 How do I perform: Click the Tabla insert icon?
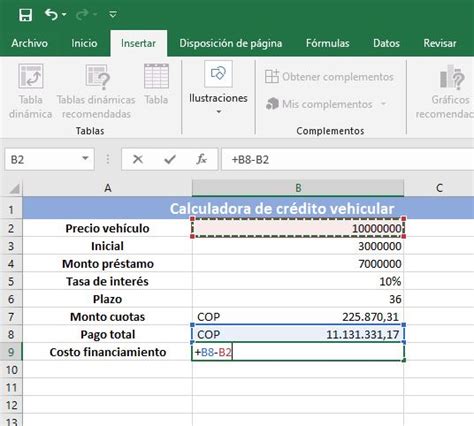(156, 76)
